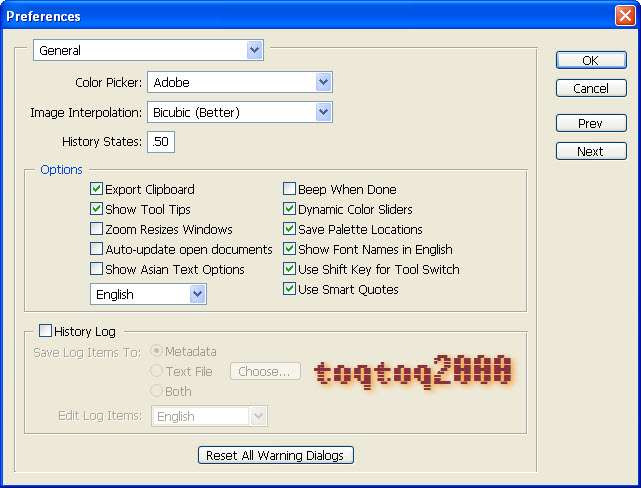Enable Show Asian Text Options

pyautogui.click(x=97, y=269)
